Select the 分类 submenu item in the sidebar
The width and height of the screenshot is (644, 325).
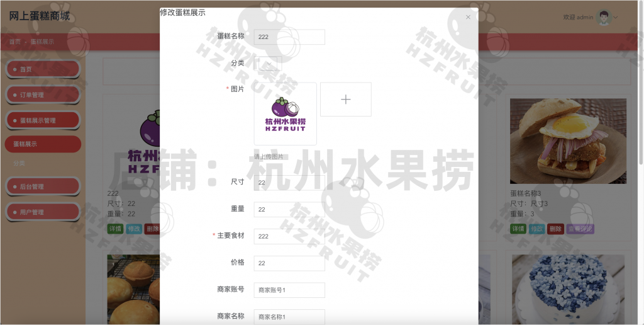click(x=19, y=163)
